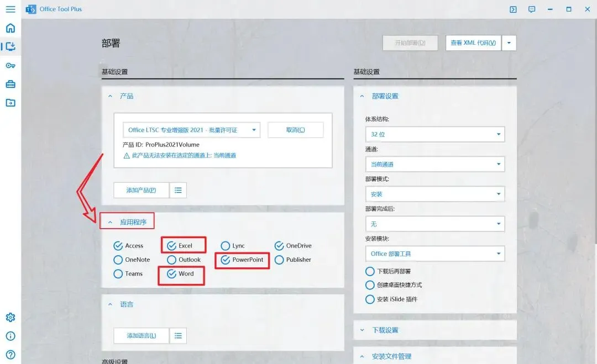Open dropdown arrow next to 查看 XML 代码
The height and width of the screenshot is (364, 597).
point(509,43)
